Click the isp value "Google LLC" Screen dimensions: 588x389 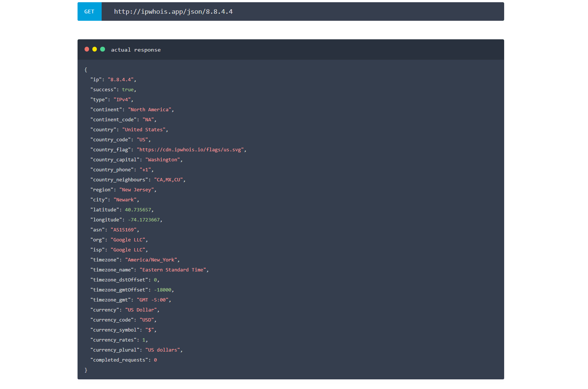click(128, 250)
